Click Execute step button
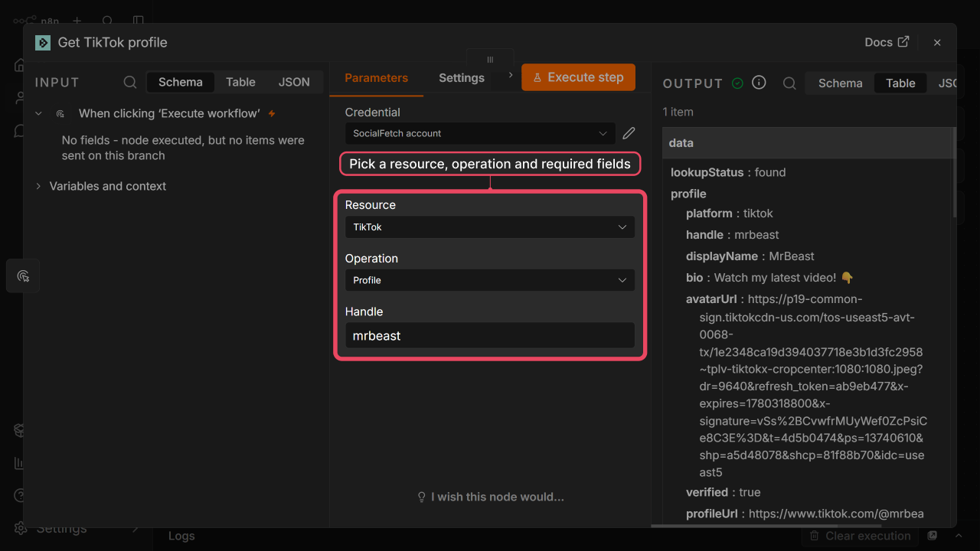The height and width of the screenshot is (551, 980). pos(579,77)
